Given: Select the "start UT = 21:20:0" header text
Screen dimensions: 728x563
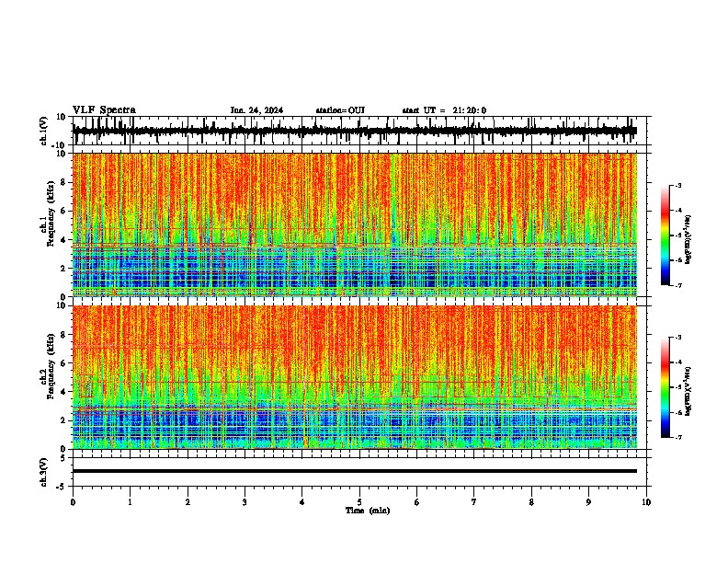Looking at the screenshot, I should (x=444, y=110).
